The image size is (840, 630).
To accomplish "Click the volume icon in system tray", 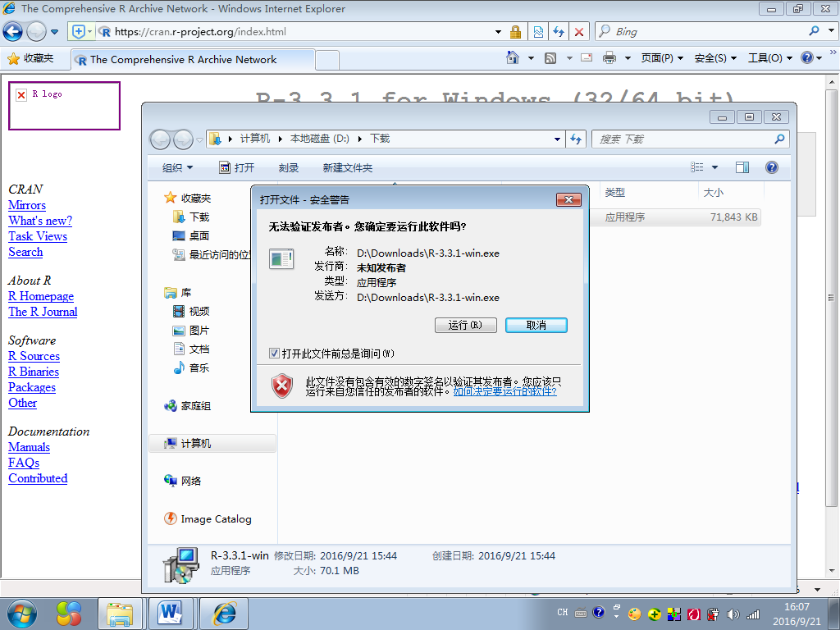I will tap(733, 614).
